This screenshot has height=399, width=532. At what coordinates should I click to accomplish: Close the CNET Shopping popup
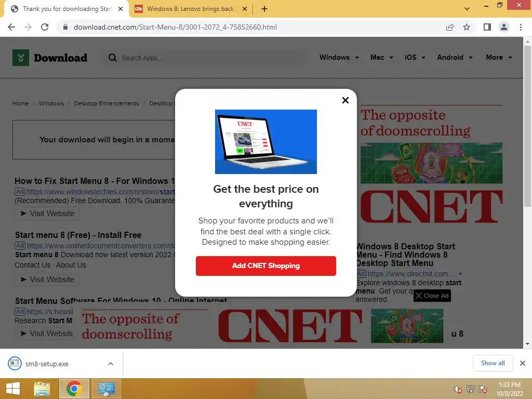pyautogui.click(x=345, y=100)
